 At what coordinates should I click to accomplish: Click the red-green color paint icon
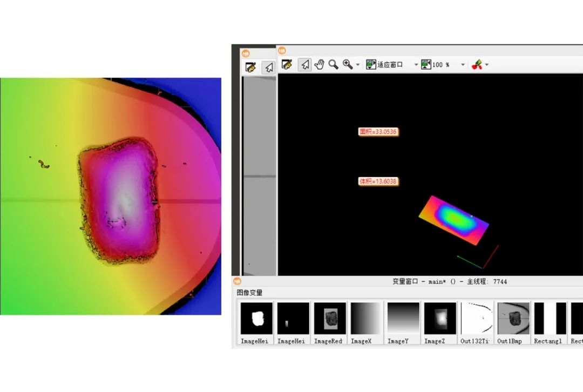pyautogui.click(x=477, y=65)
